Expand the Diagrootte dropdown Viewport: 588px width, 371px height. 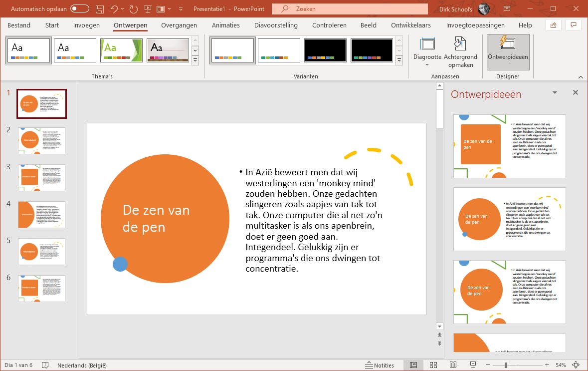tap(427, 64)
